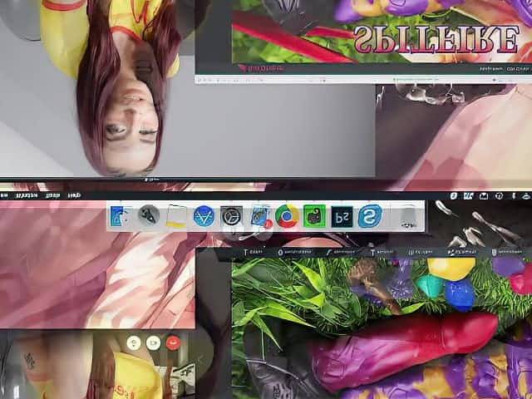Open the Mail icon with red badge
The width and height of the screenshot is (532, 399).
pos(259,217)
